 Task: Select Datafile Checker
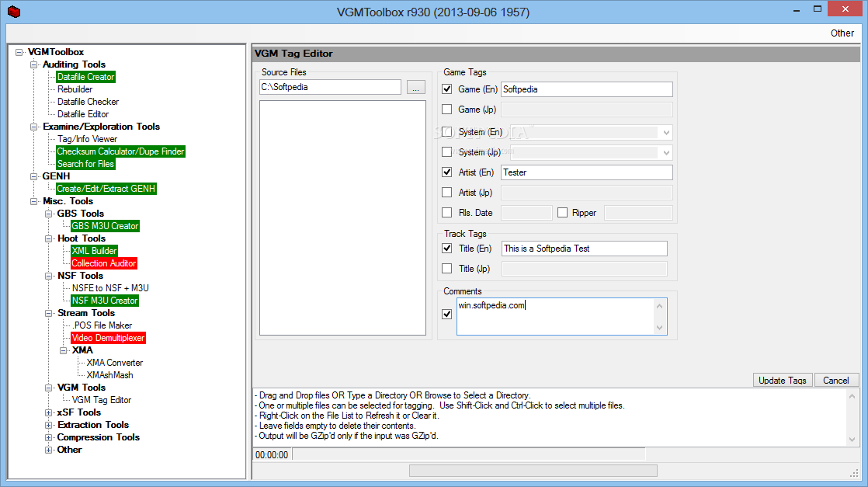pyautogui.click(x=88, y=102)
